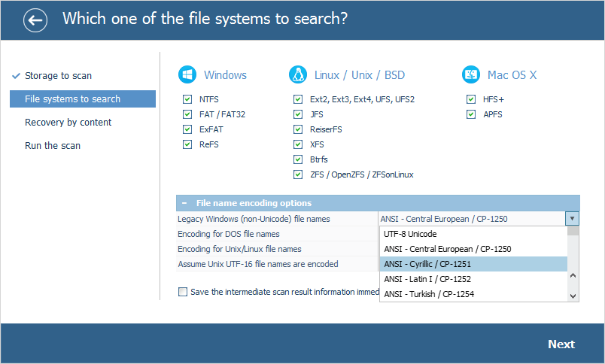Screen dimensions: 605x364
Task: Enable save intermediate scan result checkbox
Action: (183, 292)
